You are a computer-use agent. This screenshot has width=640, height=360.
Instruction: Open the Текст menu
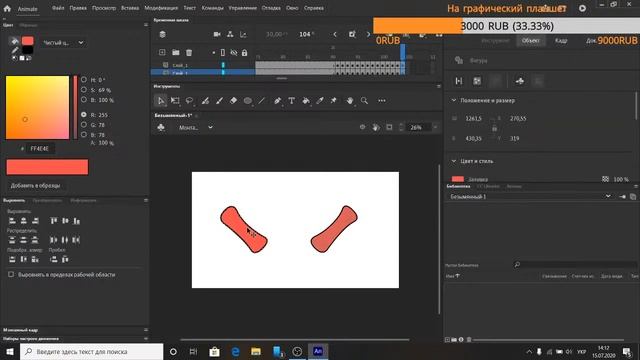189,8
